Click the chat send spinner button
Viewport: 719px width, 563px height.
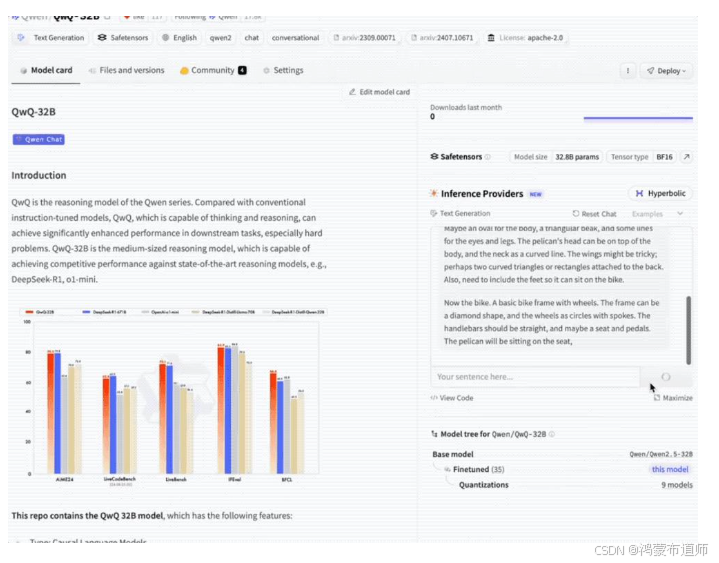click(666, 377)
